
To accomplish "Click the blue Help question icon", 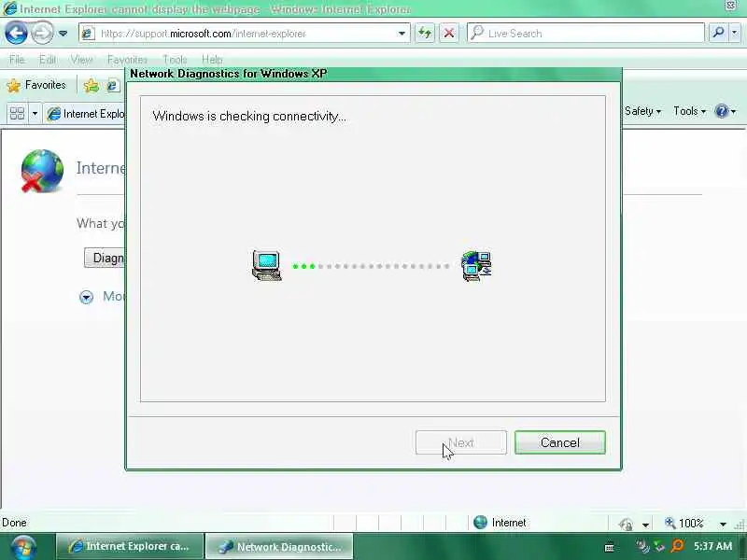I will pos(722,111).
